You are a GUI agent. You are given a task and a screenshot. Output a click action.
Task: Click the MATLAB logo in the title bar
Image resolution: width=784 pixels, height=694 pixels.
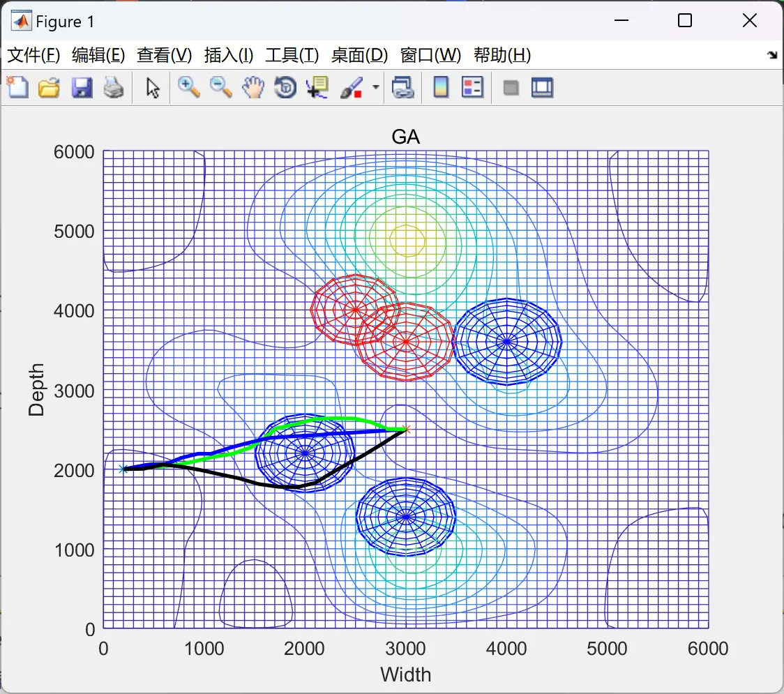(21, 21)
